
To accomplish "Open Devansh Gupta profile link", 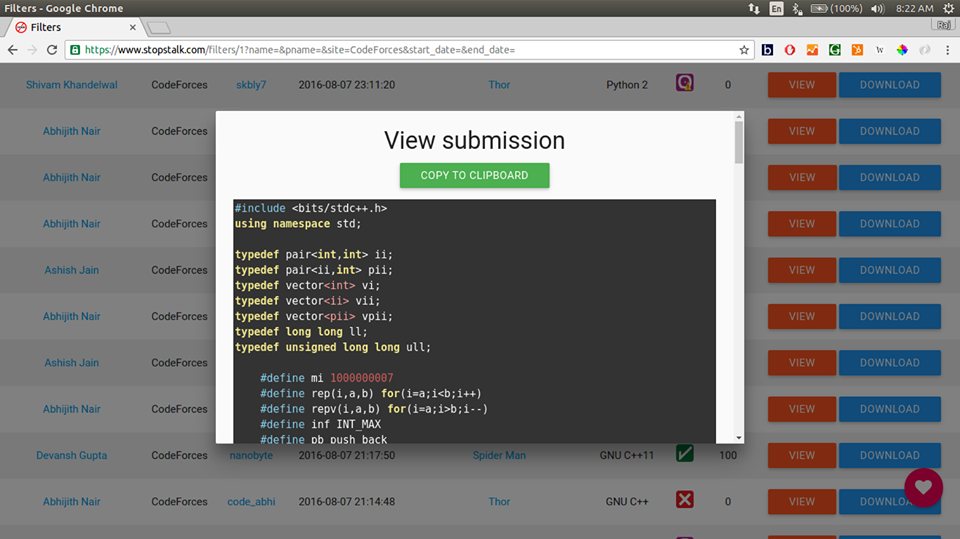I will coord(72,456).
